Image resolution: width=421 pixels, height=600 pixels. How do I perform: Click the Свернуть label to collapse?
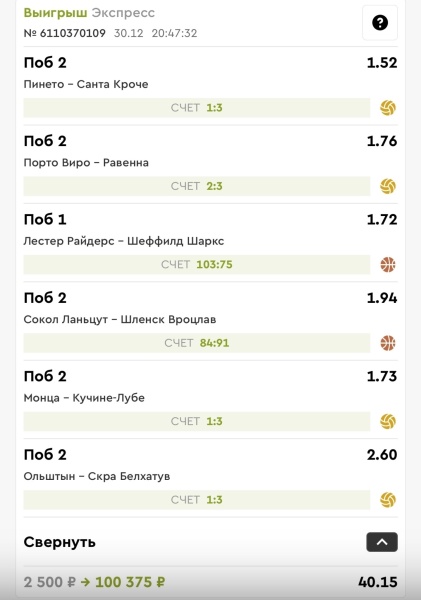(x=59, y=542)
